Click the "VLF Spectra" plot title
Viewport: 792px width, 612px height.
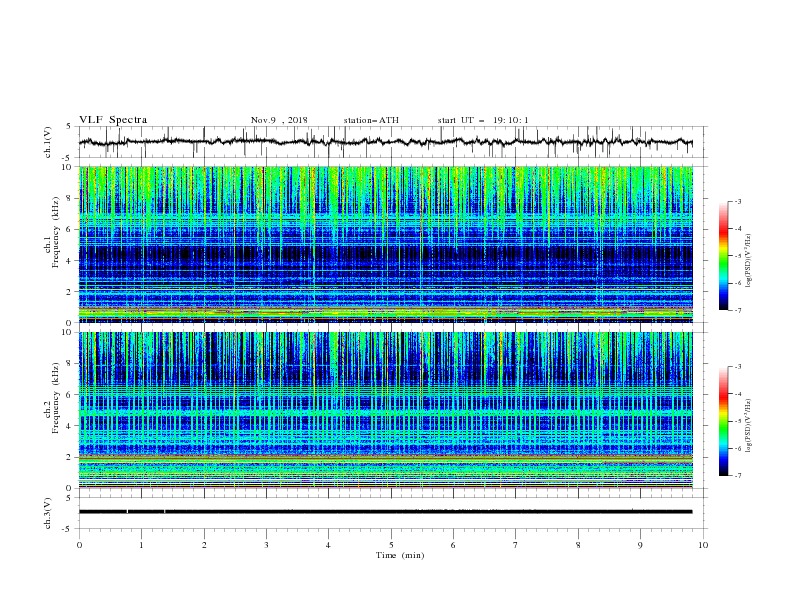(x=113, y=120)
